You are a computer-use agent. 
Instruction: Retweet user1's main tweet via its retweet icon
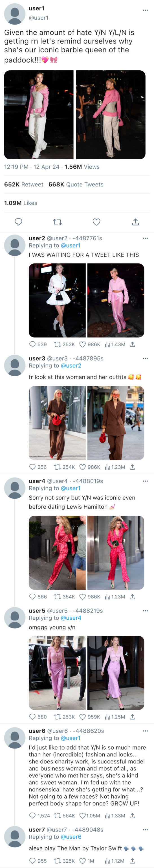point(58,222)
